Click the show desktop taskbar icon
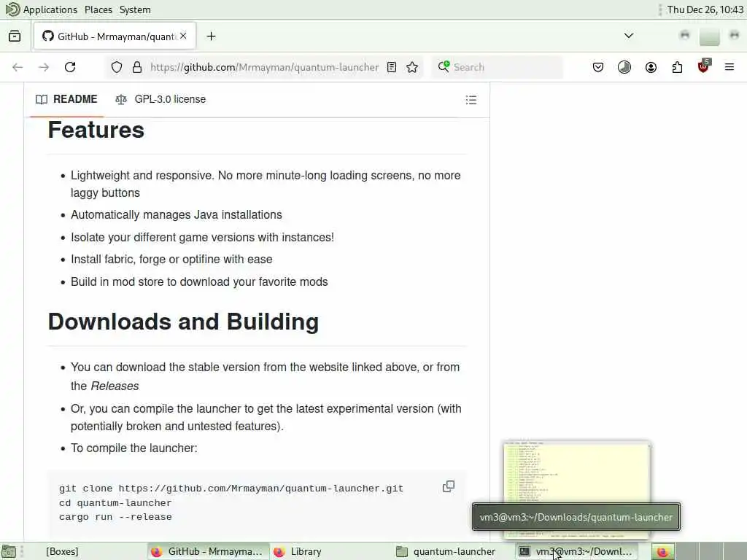Image resolution: width=747 pixels, height=560 pixels. [x=9, y=551]
